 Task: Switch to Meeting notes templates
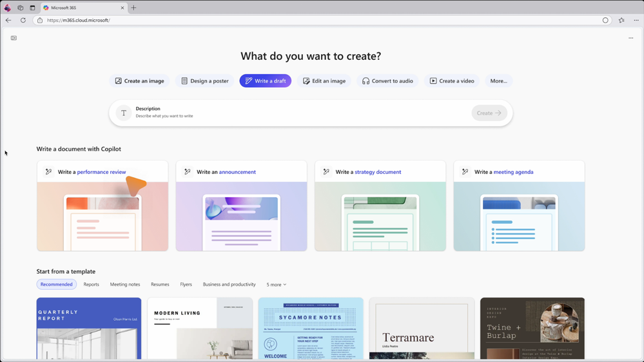125,284
